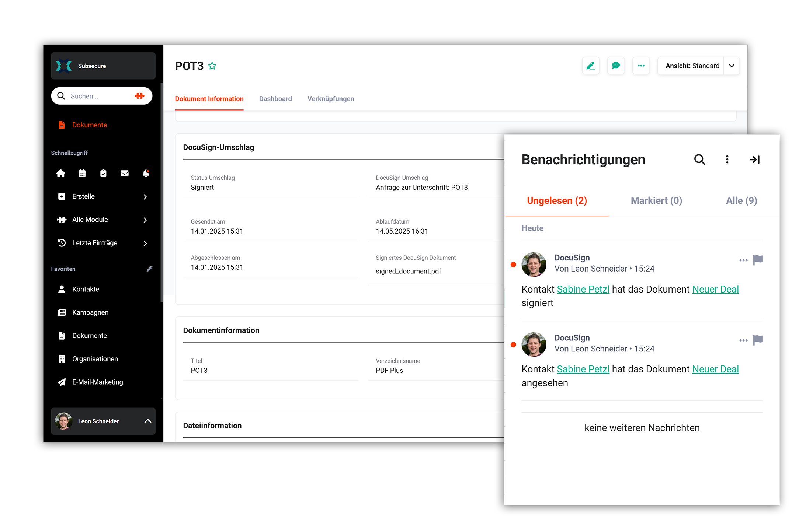
Task: Open the Ansicht Standard dropdown arrow
Action: coord(732,66)
